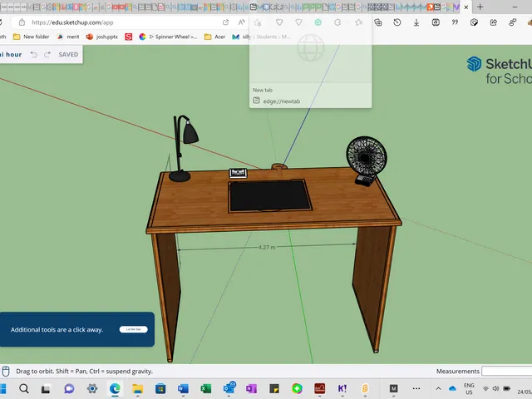
Task: Click the Grammarly green circle extension icon
Action: click(x=318, y=22)
